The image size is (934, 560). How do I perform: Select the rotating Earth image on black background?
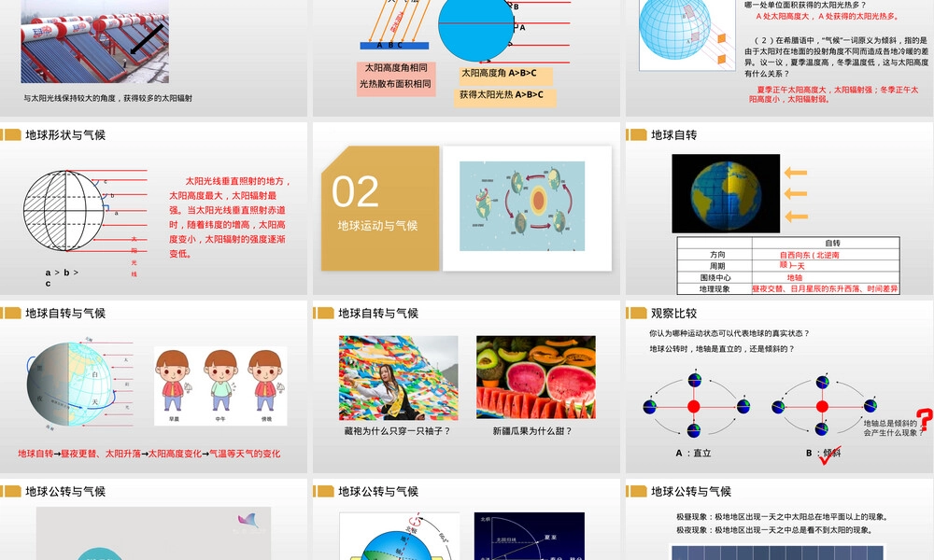pos(726,193)
